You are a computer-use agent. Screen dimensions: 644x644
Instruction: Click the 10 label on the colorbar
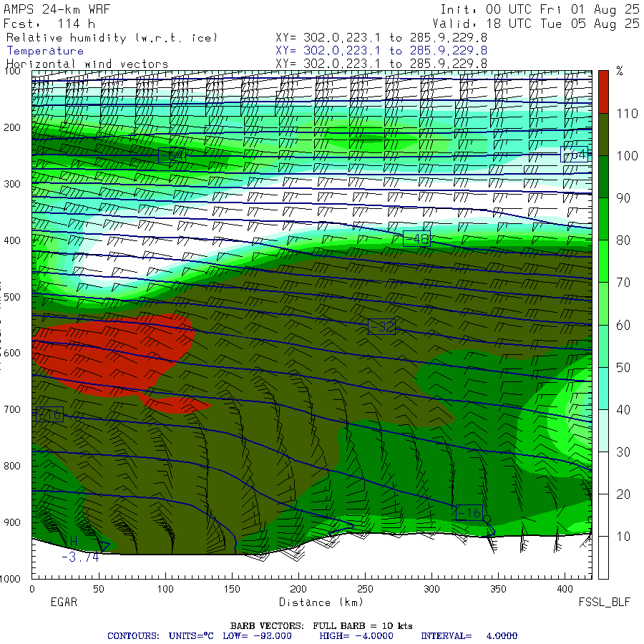(623, 537)
